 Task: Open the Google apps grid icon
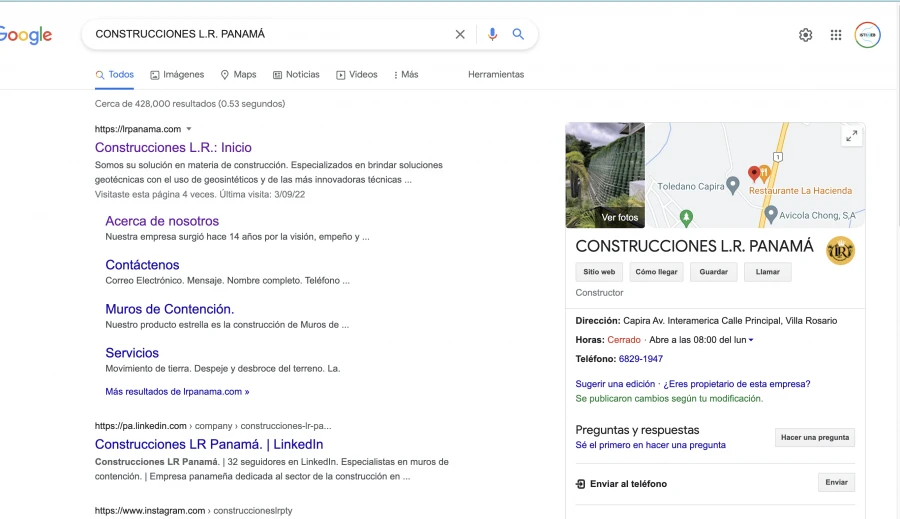pos(836,35)
